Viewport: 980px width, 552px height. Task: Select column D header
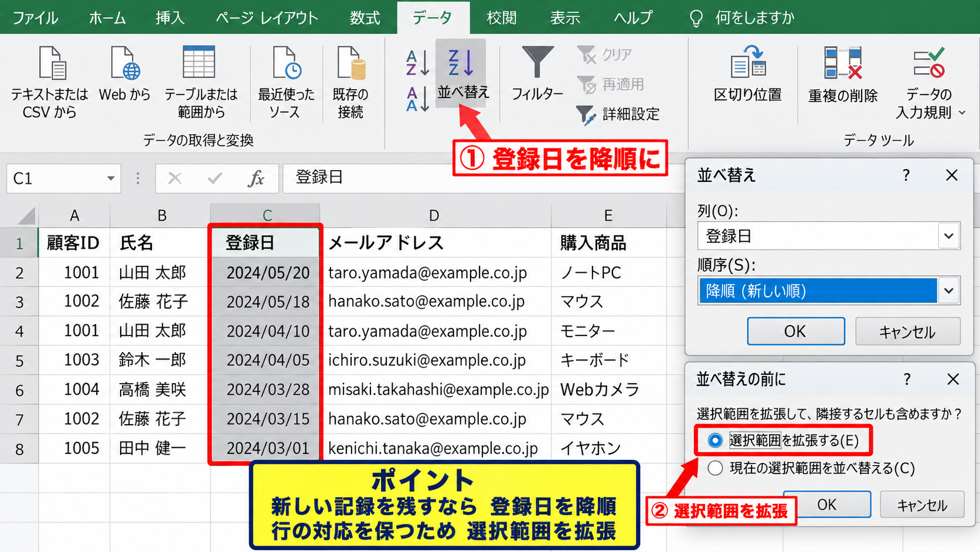[x=434, y=215]
